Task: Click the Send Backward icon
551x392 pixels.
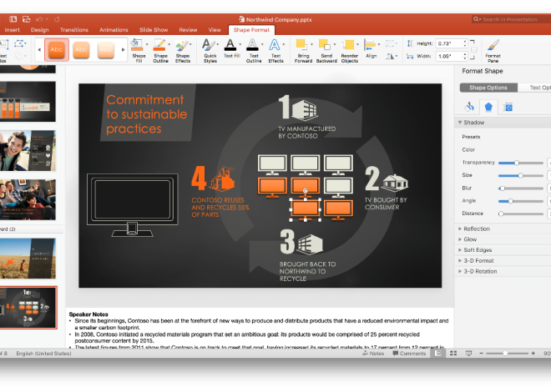Action: click(325, 44)
